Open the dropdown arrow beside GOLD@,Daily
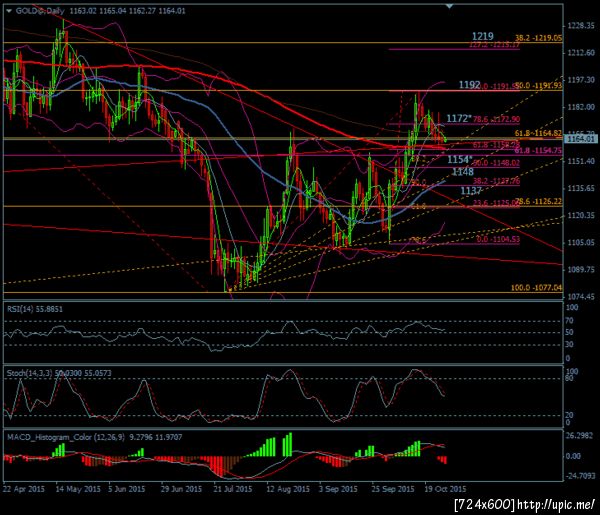Image resolution: width=600 pixels, height=515 pixels. [x=9, y=11]
